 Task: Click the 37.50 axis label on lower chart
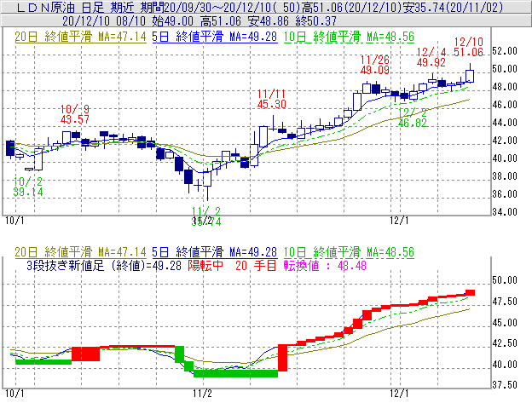click(505, 385)
